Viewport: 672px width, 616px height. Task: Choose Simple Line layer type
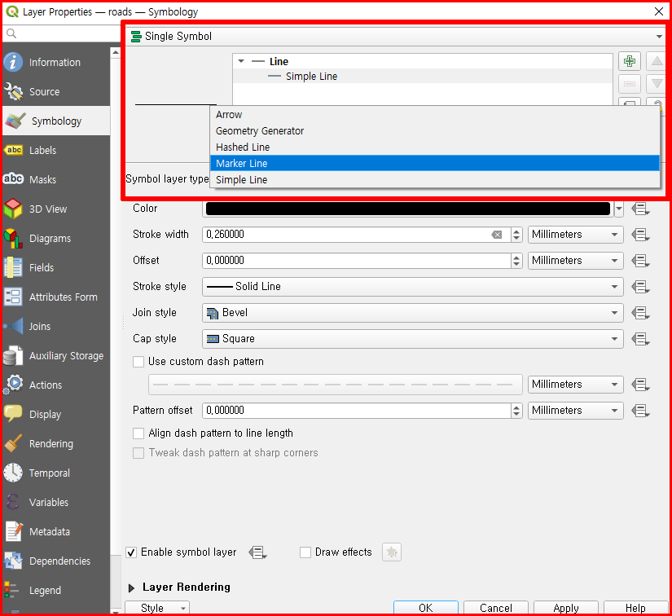[x=435, y=179]
